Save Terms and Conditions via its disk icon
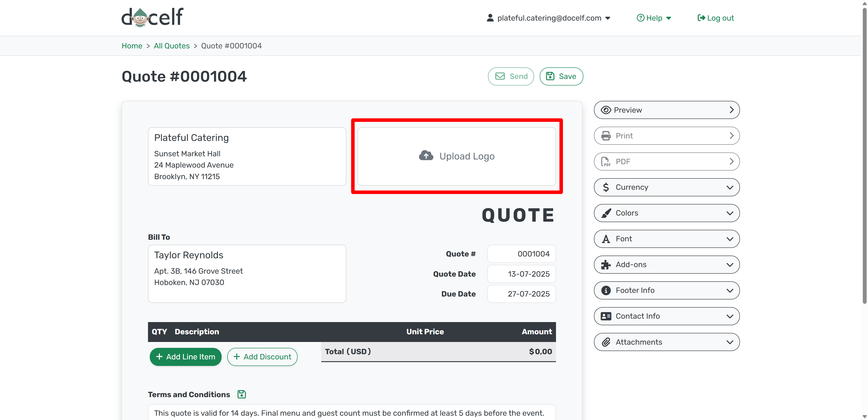This screenshot has width=868, height=420. click(x=242, y=394)
